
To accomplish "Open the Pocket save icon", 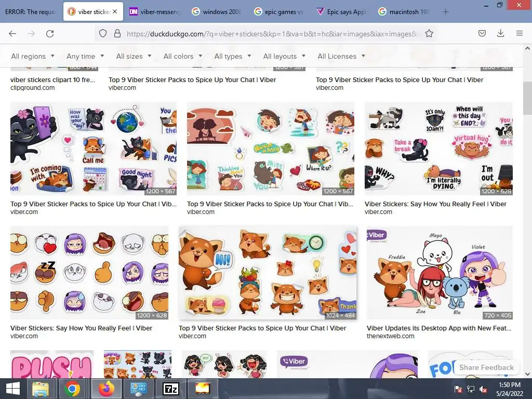I will tap(482, 33).
